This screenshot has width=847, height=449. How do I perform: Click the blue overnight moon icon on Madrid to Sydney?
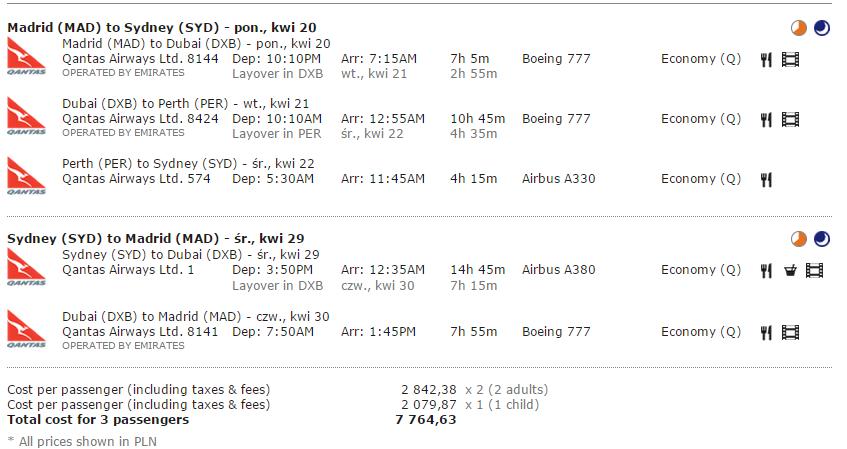822,28
